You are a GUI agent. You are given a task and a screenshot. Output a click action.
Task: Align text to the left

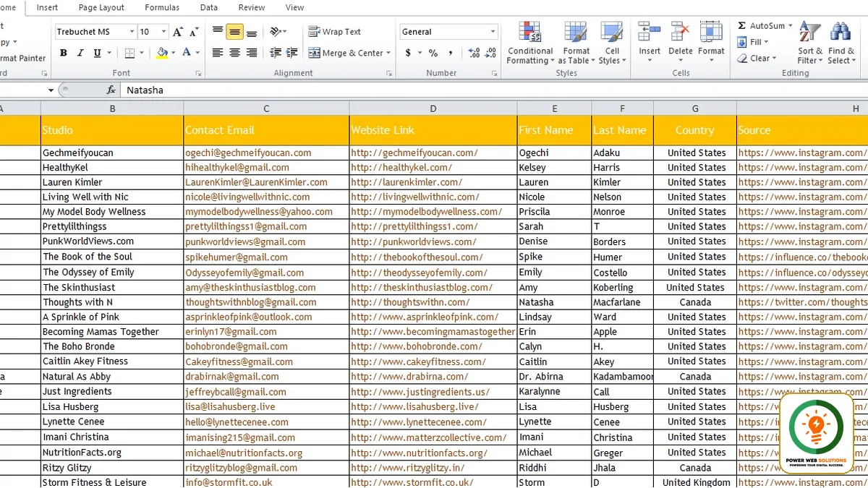pyautogui.click(x=218, y=53)
